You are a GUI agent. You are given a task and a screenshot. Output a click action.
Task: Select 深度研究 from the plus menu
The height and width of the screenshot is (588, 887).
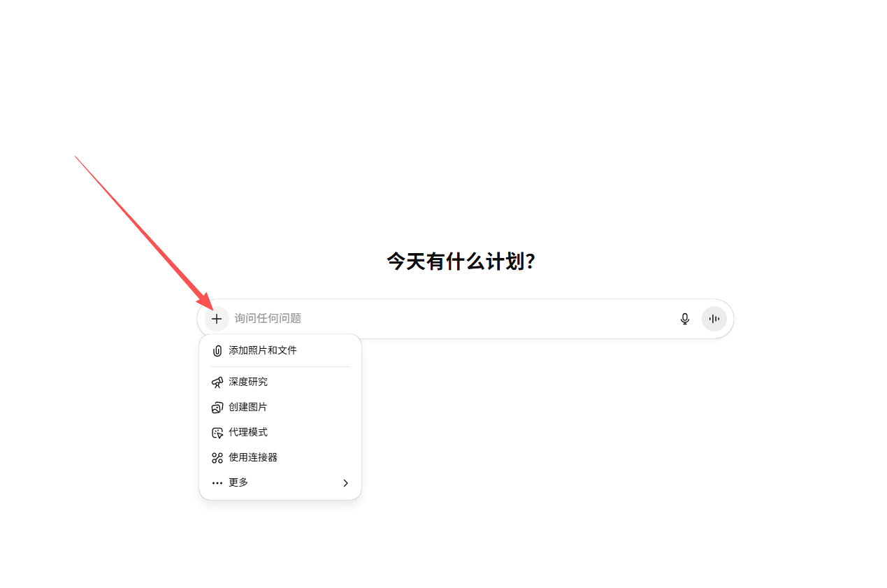(249, 381)
